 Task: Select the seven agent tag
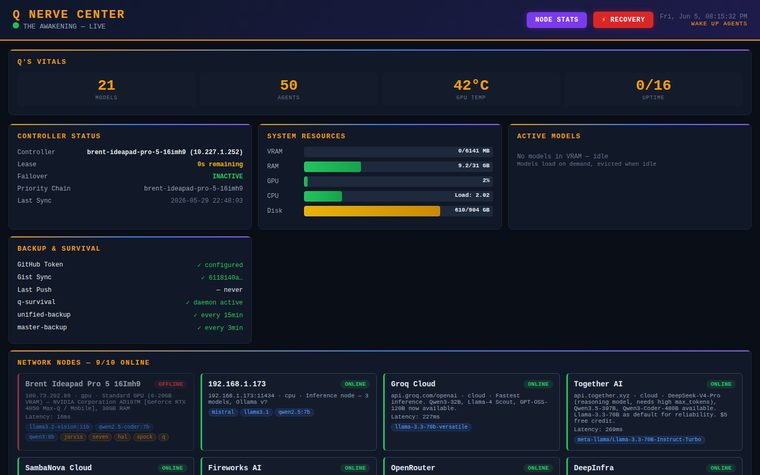point(100,437)
